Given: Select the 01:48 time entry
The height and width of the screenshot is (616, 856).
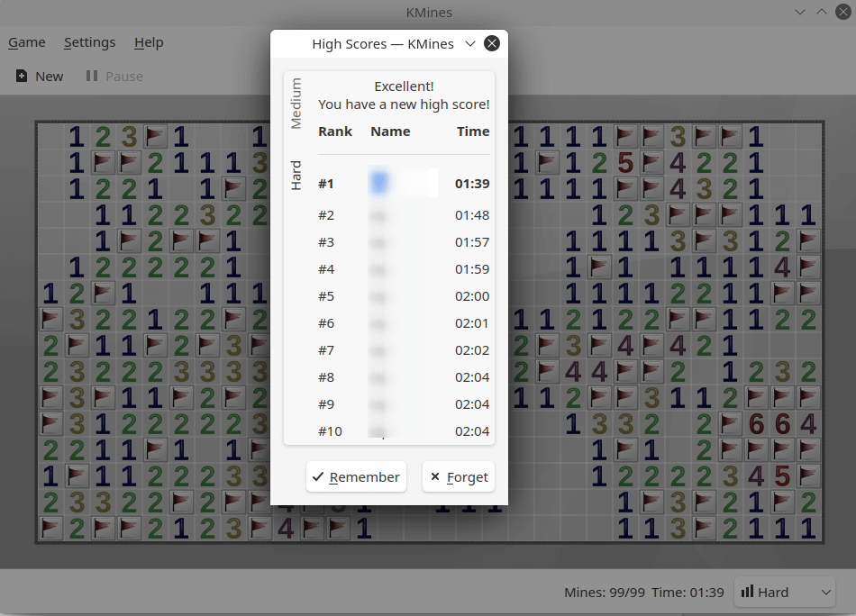Looking at the screenshot, I should pyautogui.click(x=472, y=215).
